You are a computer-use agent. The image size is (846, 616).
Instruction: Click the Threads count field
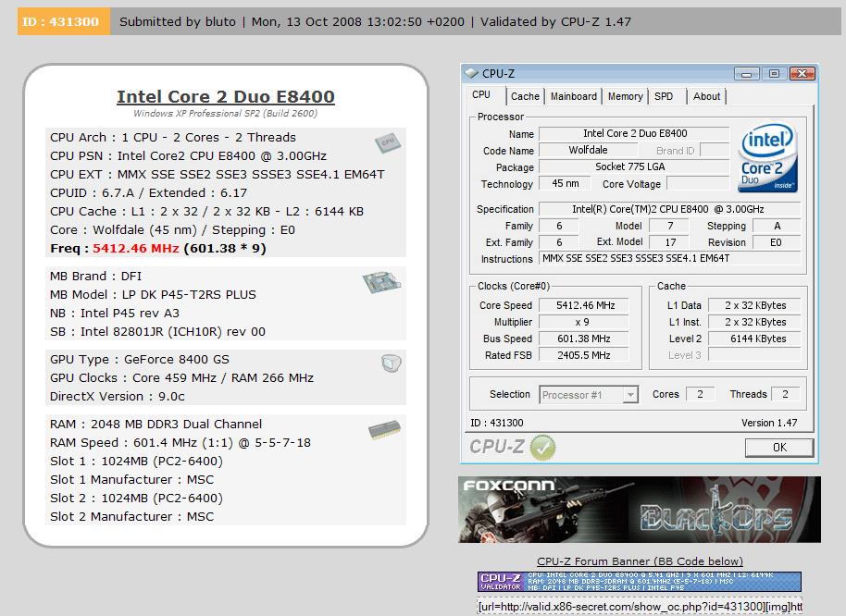coord(785,395)
